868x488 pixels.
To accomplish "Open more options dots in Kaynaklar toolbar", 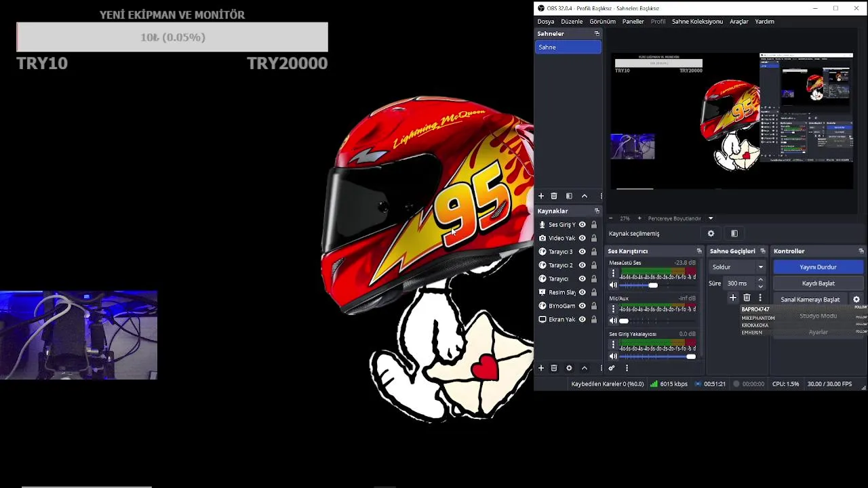I will (601, 368).
